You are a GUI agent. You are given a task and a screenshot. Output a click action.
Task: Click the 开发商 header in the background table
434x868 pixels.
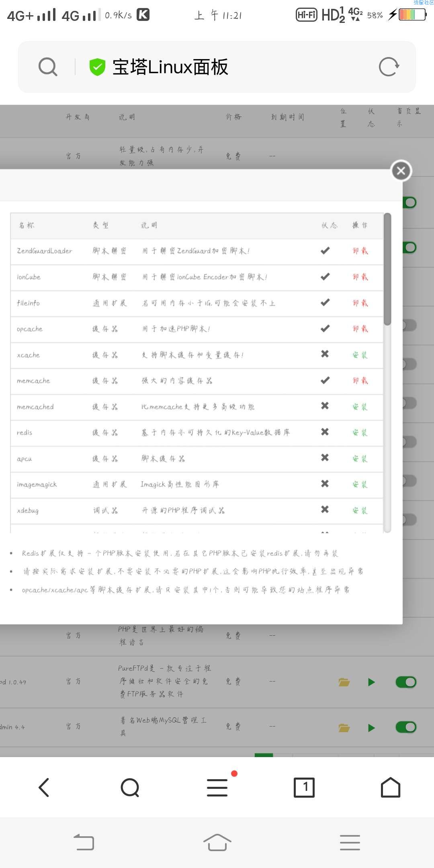coord(78,117)
